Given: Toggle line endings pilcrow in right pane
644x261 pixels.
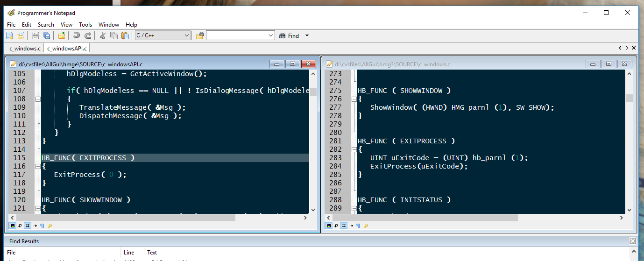Looking at the screenshot, I should (x=358, y=226).
